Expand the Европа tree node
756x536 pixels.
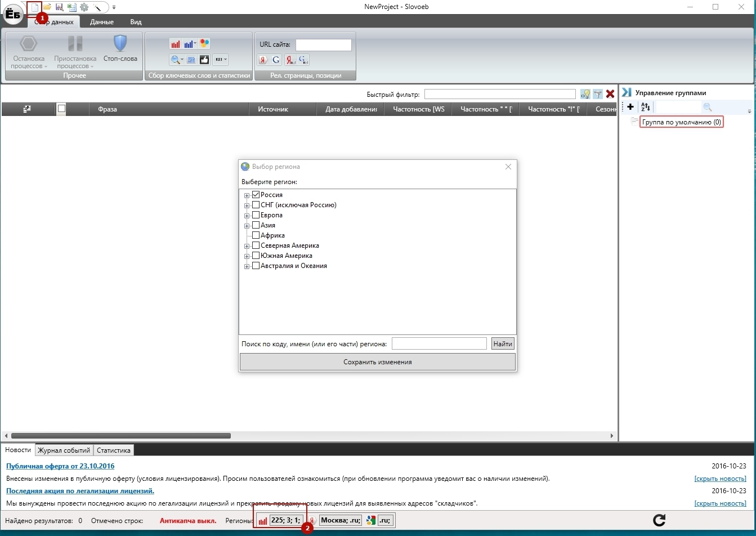click(x=247, y=216)
